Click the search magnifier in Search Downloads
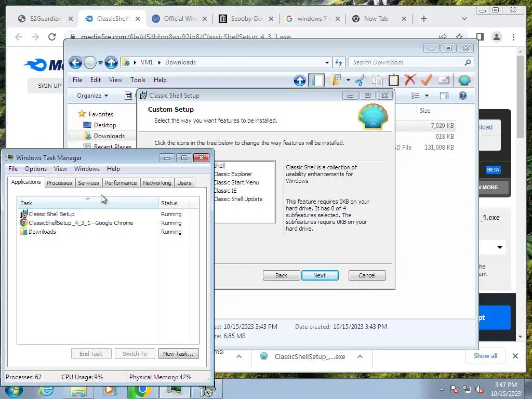This screenshot has width=532, height=399. (x=468, y=62)
